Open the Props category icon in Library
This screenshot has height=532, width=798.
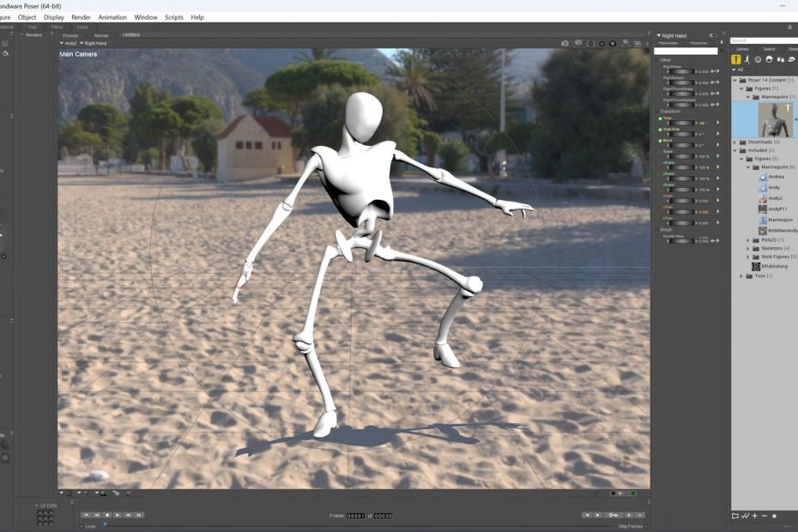(792, 59)
